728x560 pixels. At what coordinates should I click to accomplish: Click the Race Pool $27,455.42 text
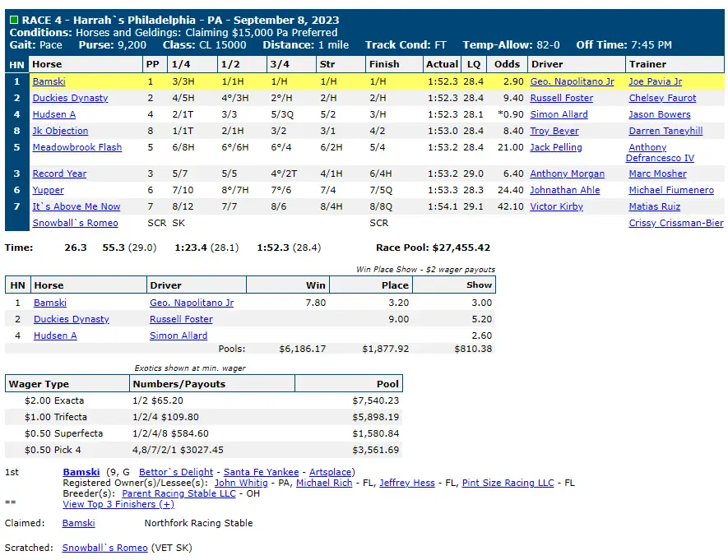coord(434,248)
